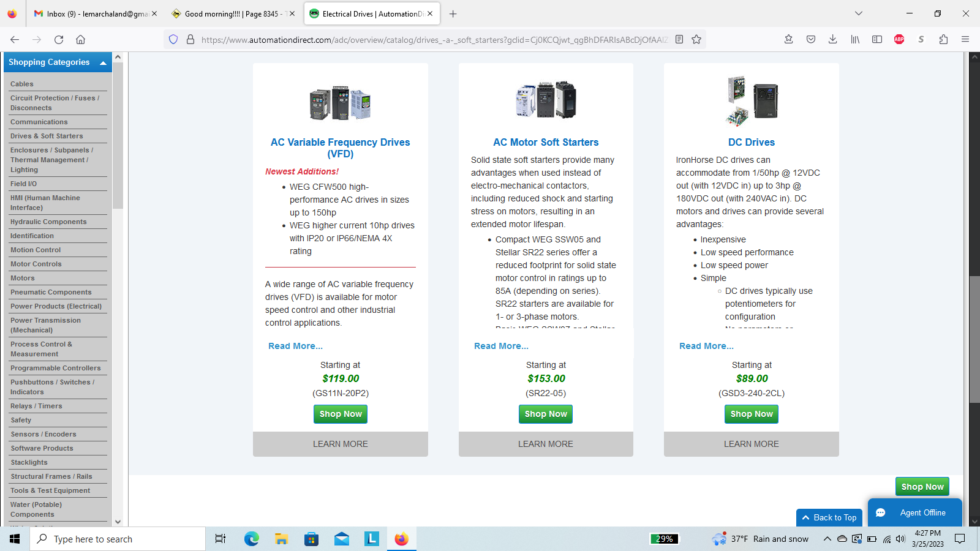
Task: Show hidden system tray icons chevron
Action: [x=827, y=539]
